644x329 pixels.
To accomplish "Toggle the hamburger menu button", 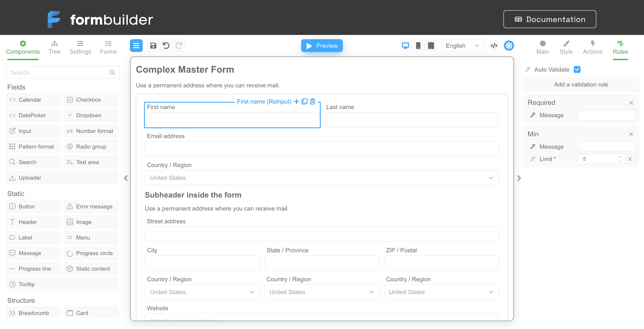I will click(x=136, y=46).
